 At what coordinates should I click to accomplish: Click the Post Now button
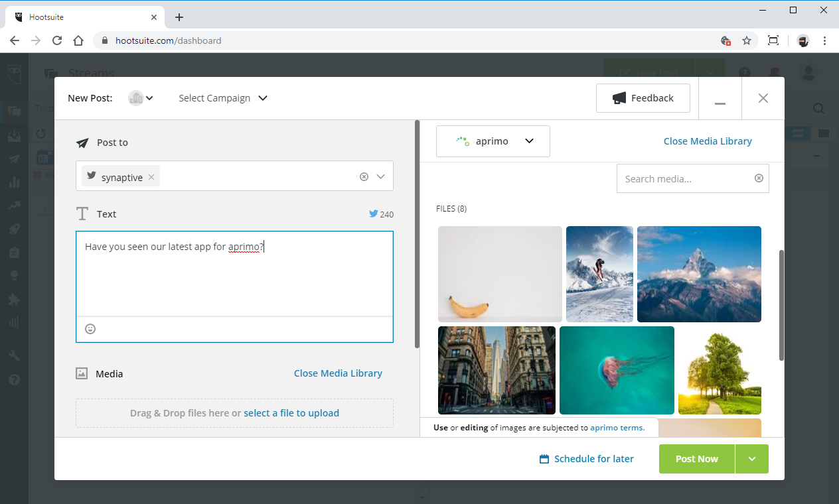(697, 459)
